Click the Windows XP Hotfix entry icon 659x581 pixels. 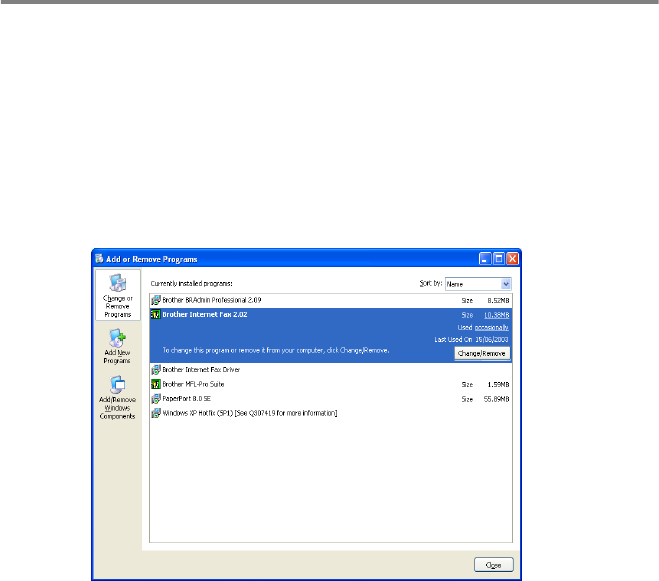click(156, 413)
